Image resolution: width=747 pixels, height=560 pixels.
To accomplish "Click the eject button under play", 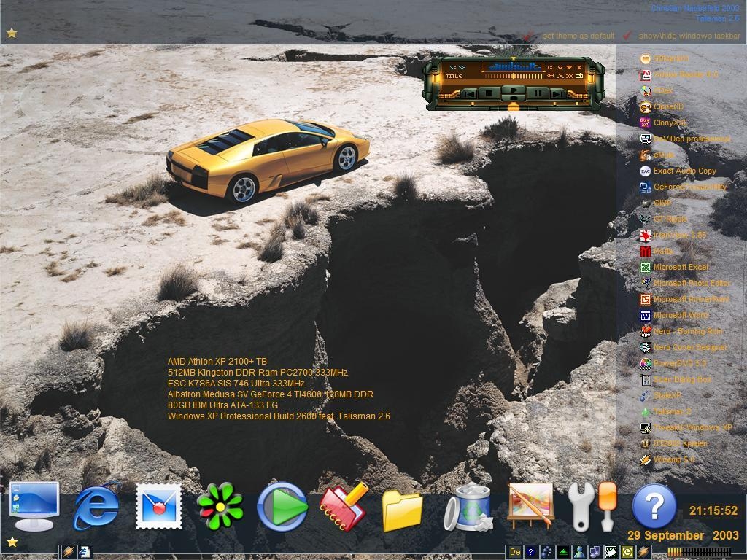I will point(513,98).
